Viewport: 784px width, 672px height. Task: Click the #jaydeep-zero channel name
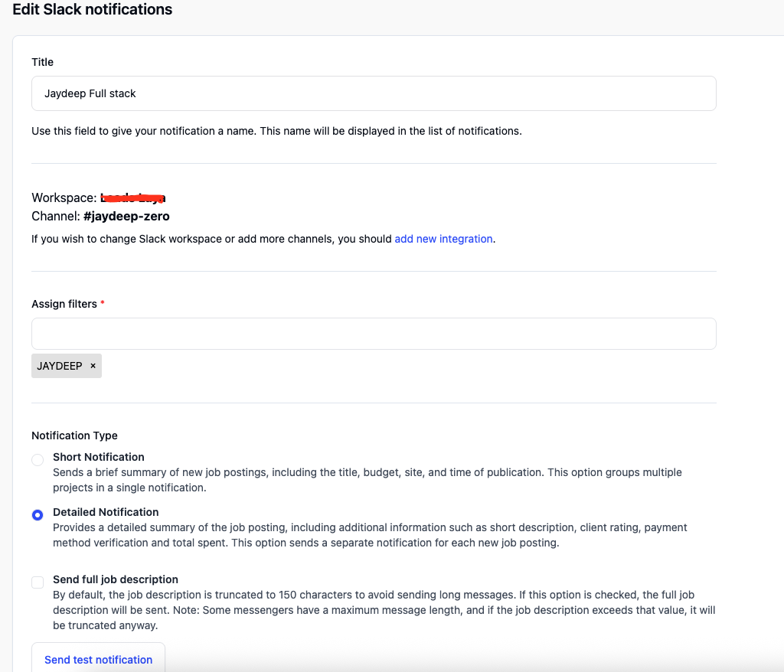click(x=126, y=217)
